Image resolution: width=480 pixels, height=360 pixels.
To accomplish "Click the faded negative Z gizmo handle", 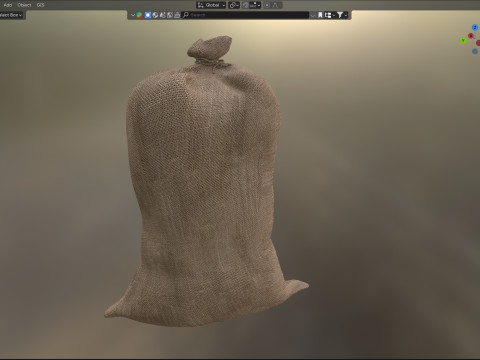I will pyautogui.click(x=475, y=51).
